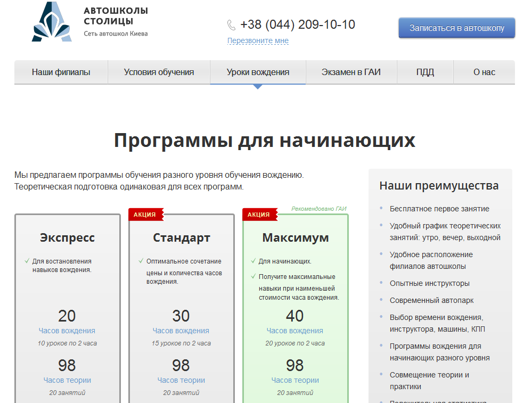Viewport: 532px width, 403px height.
Task: Click the red АКЦИЯ ribbon on Максимум
Action: 259,215
